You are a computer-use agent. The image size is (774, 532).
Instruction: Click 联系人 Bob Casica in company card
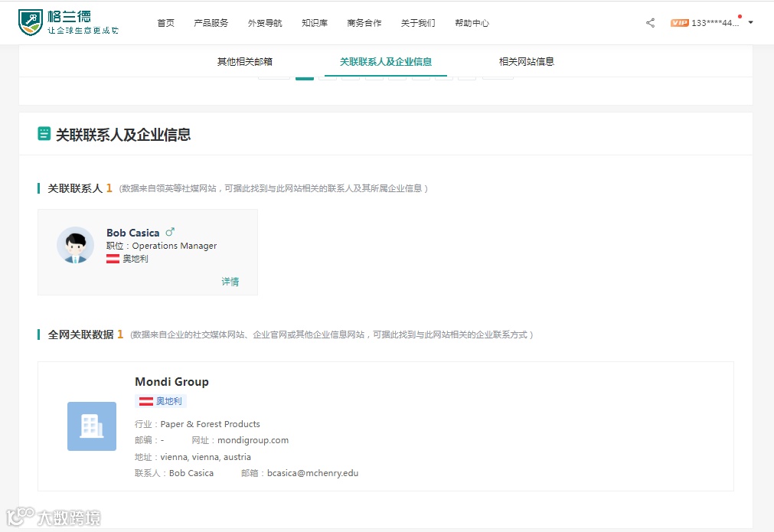point(191,473)
